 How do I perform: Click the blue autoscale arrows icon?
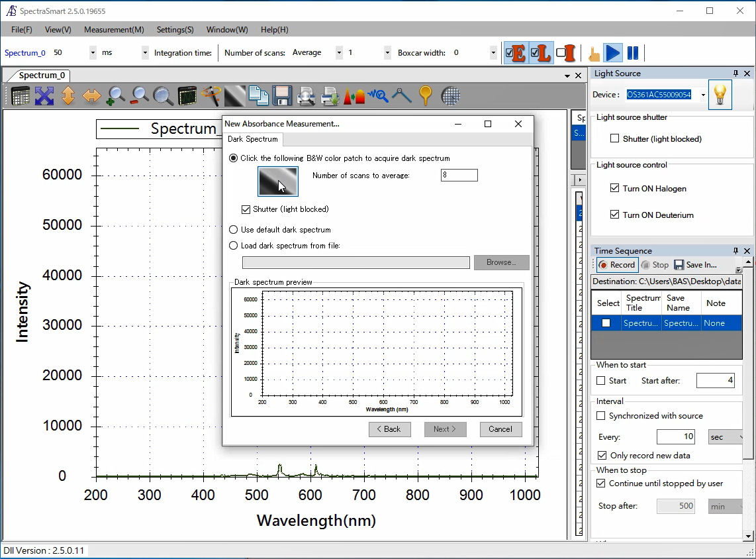point(44,96)
